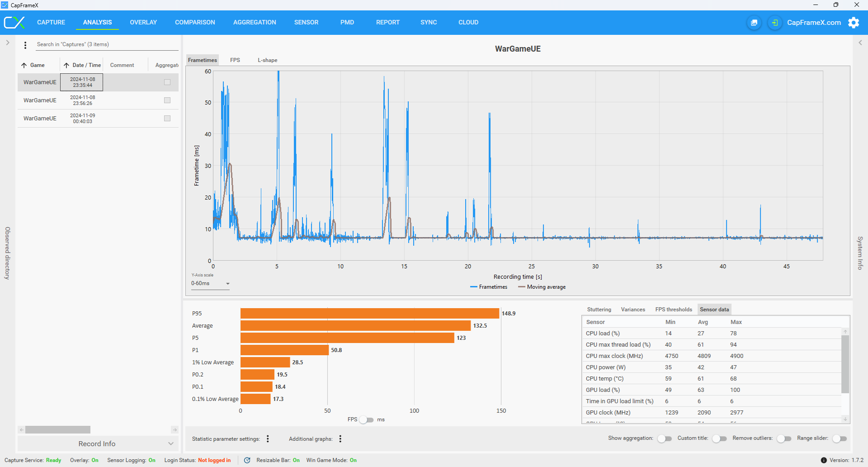
Task: Open the FPS thresholds tab
Action: tap(674, 310)
